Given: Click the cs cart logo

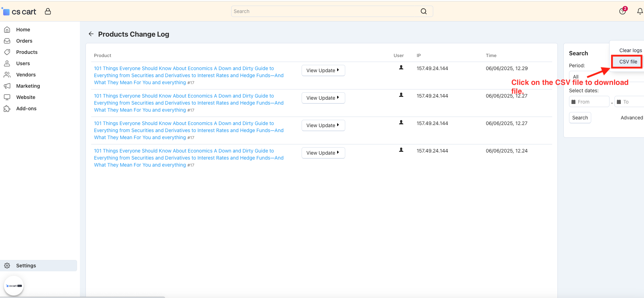Looking at the screenshot, I should click(19, 12).
